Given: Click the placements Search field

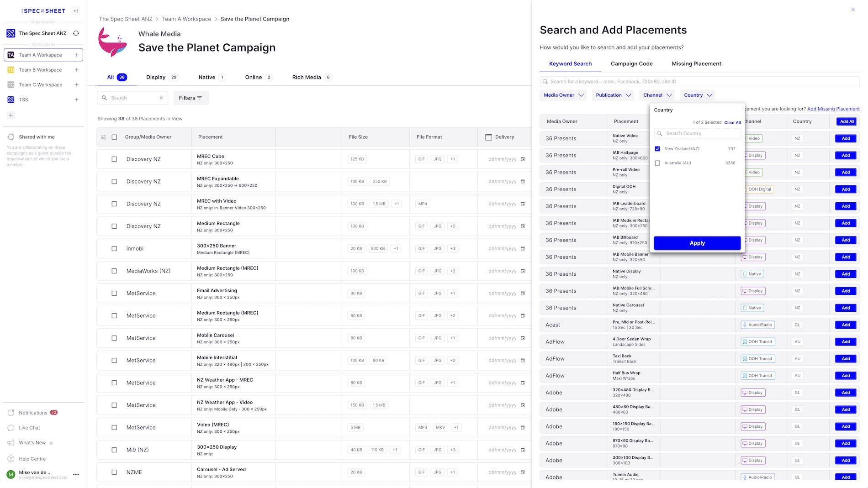Looking at the screenshot, I should 132,98.
